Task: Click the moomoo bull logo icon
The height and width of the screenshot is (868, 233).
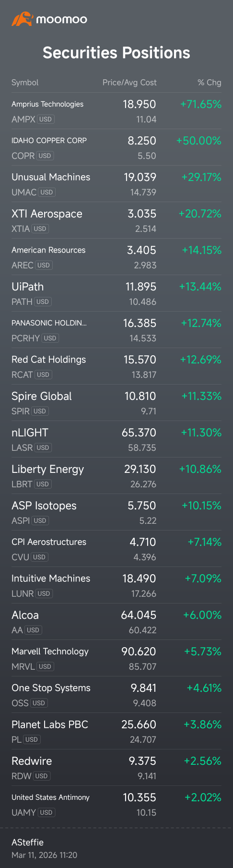Action: [x=22, y=19]
